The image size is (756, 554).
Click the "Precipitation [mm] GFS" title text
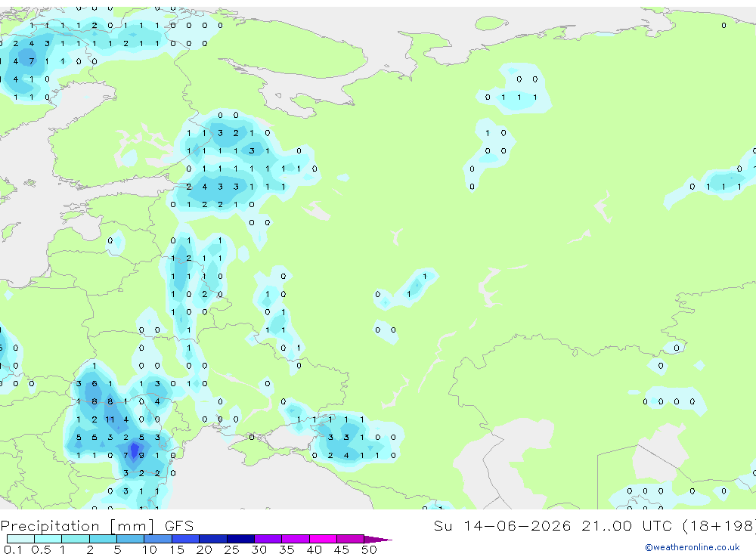[x=97, y=525]
